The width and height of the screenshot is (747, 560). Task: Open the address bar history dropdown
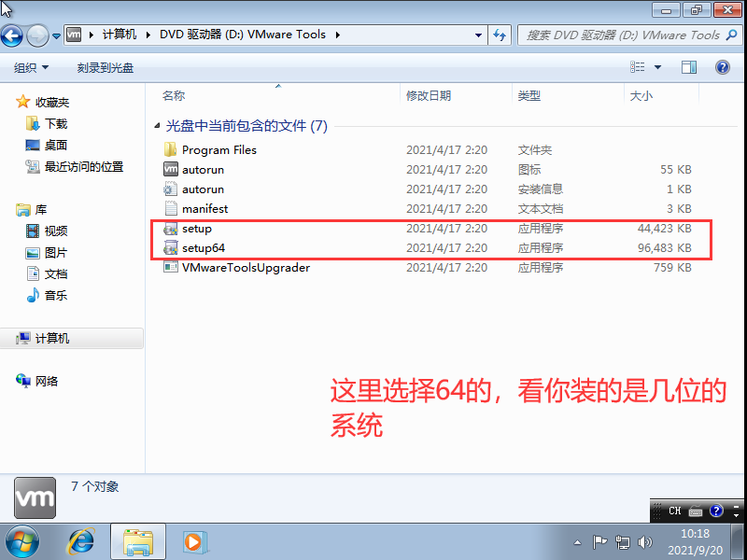(x=478, y=35)
